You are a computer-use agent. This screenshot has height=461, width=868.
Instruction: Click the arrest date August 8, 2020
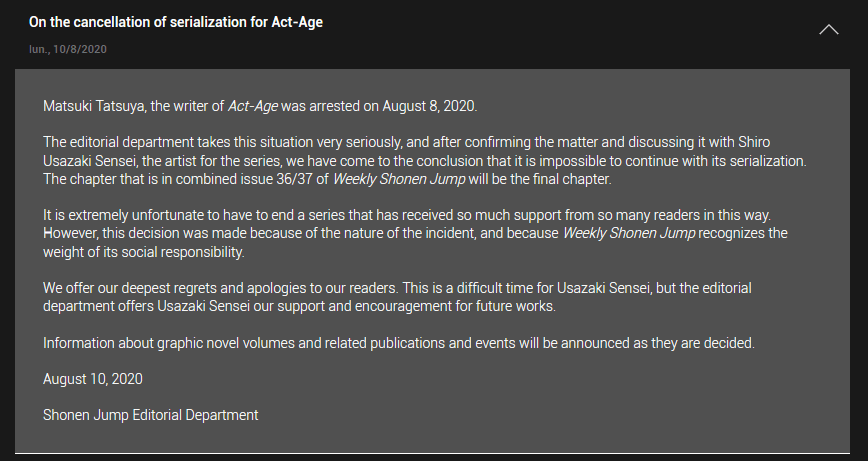(x=428, y=106)
